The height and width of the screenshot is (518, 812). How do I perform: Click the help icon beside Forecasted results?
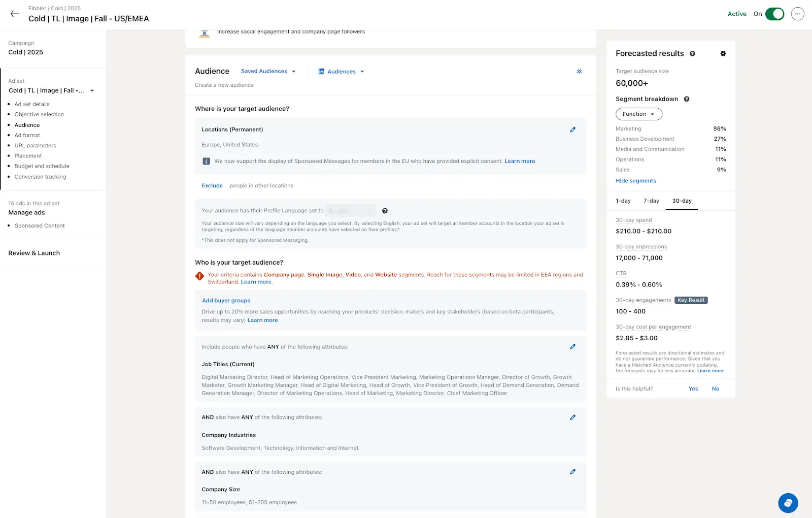pyautogui.click(x=692, y=54)
